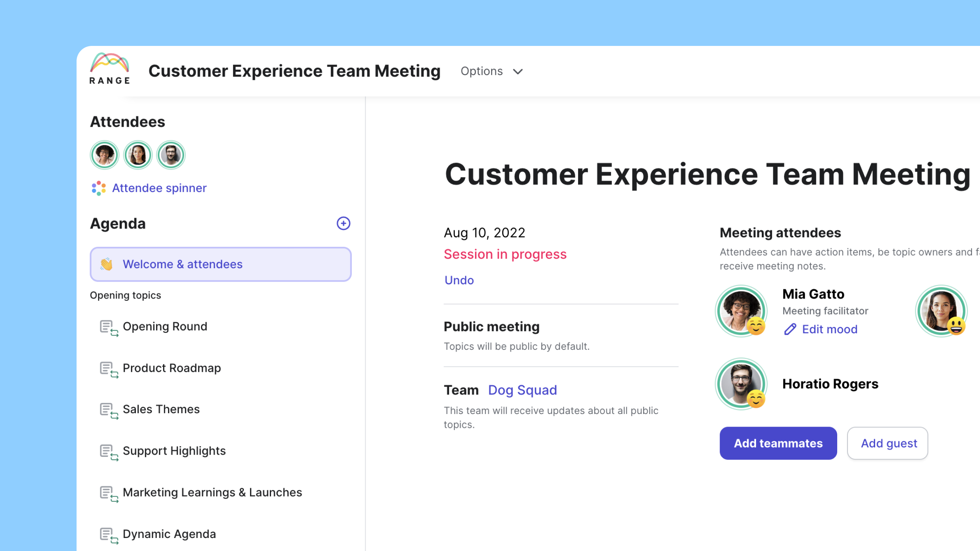Click Add guest button

click(888, 443)
